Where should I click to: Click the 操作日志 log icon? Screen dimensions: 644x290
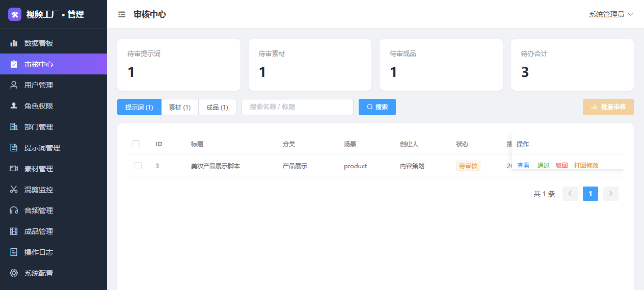point(14,252)
